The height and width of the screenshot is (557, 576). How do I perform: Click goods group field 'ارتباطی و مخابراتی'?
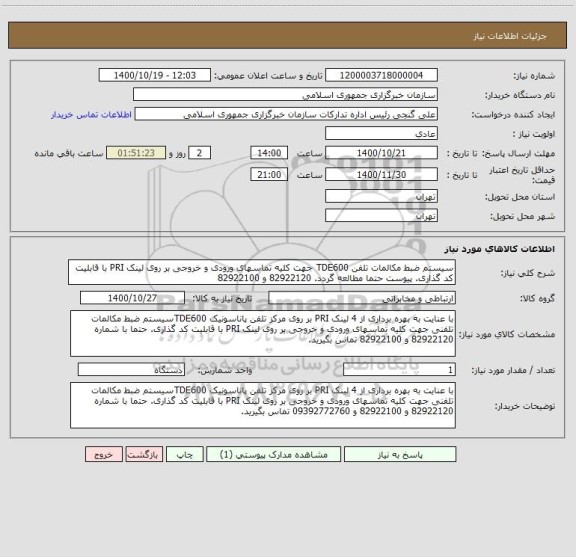362,298
